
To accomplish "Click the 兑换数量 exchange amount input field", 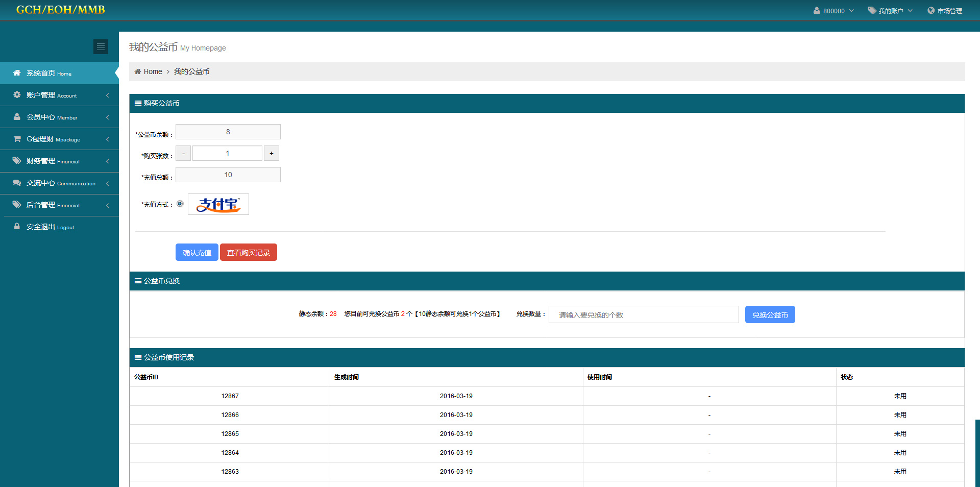I will tap(644, 315).
